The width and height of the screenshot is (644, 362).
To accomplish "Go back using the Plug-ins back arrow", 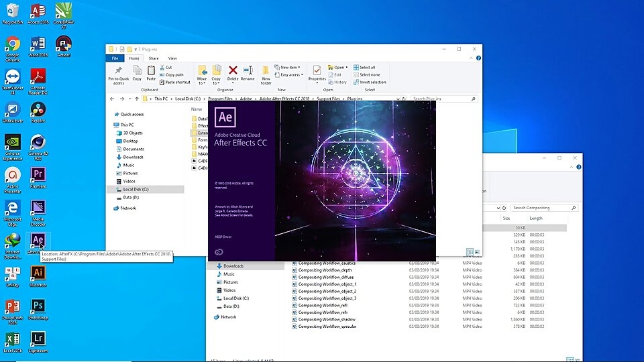I will pos(112,99).
